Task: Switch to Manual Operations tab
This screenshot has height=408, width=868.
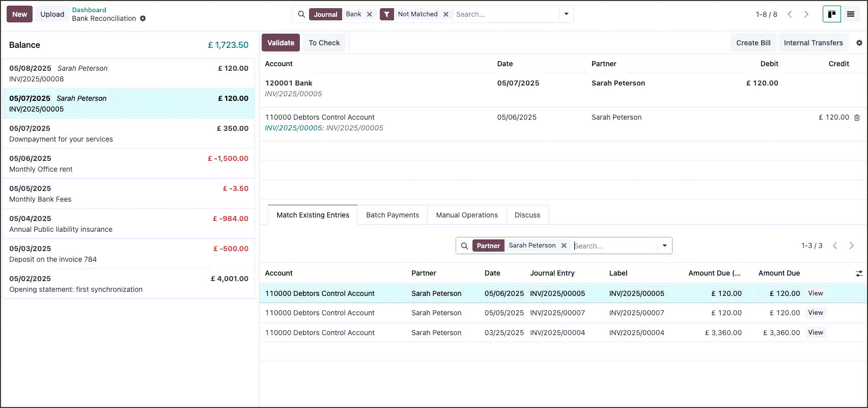Action: [467, 215]
